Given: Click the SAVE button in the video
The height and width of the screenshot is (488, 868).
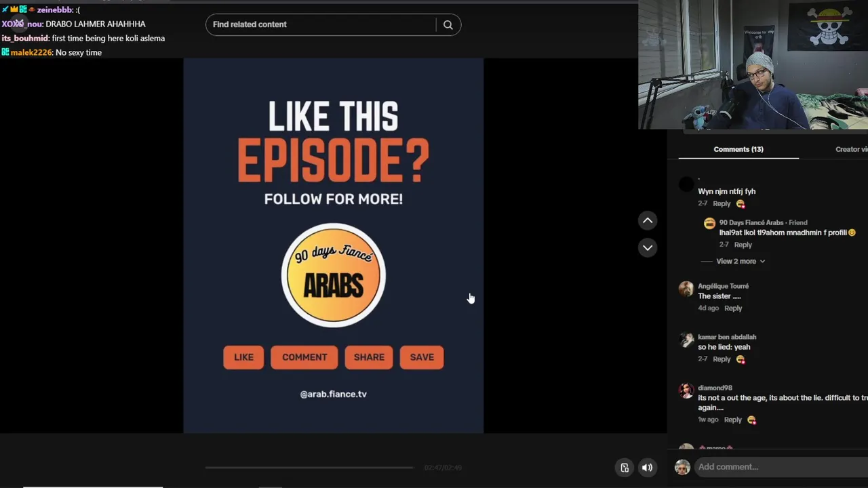Looking at the screenshot, I should click(422, 357).
